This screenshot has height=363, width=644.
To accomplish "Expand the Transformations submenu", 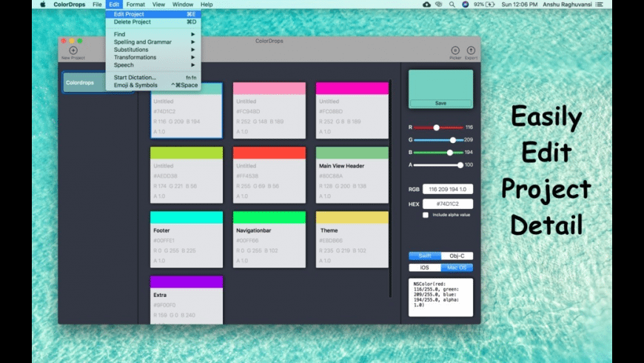I will click(153, 58).
